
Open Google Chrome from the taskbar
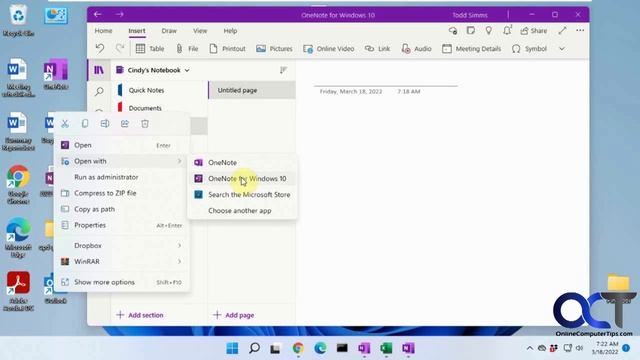point(298,348)
